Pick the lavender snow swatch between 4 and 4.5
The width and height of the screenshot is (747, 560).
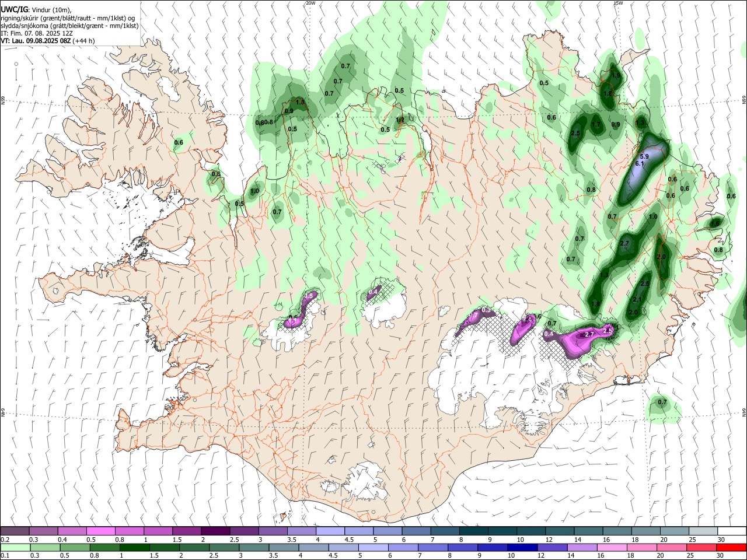point(330,531)
